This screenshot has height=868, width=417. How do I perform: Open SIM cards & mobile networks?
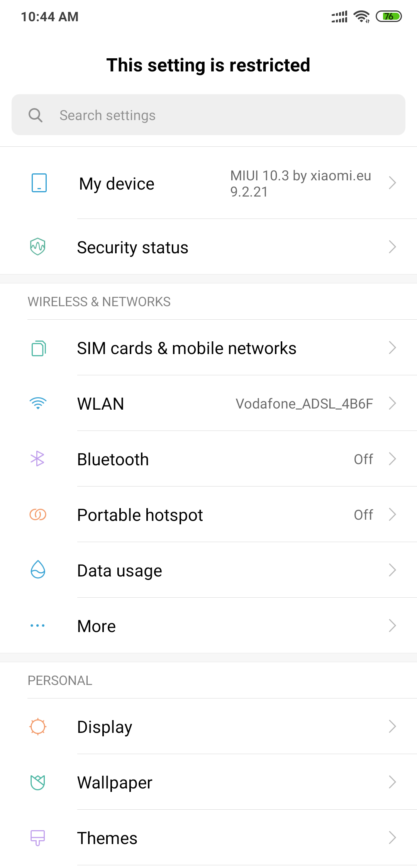point(186,348)
